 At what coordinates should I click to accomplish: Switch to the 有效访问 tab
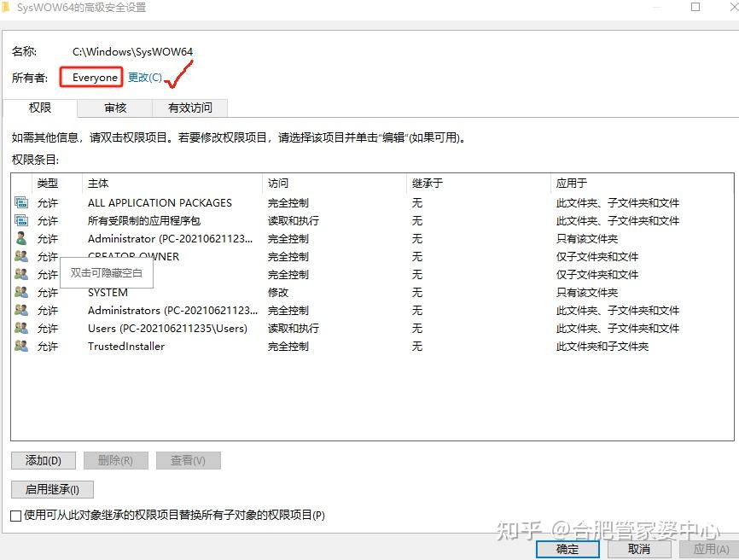(189, 108)
